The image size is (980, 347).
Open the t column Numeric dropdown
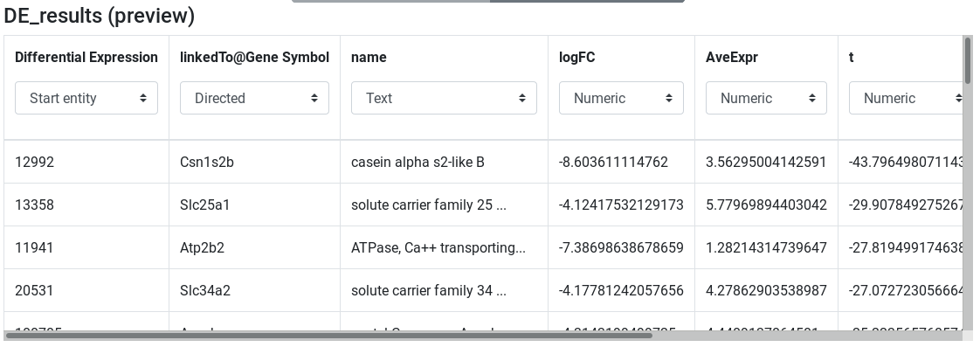tap(906, 98)
